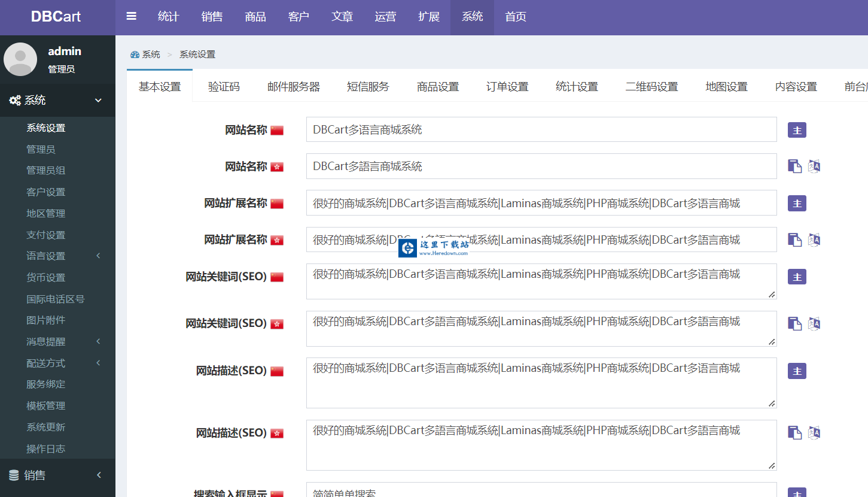Click the hamburger menu toggle icon
This screenshot has height=497, width=868.
click(x=132, y=17)
